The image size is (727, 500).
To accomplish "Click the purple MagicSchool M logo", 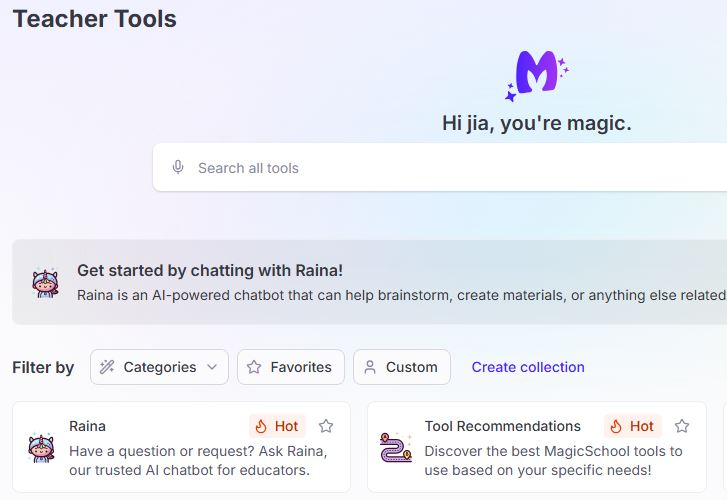I will coord(536,77).
